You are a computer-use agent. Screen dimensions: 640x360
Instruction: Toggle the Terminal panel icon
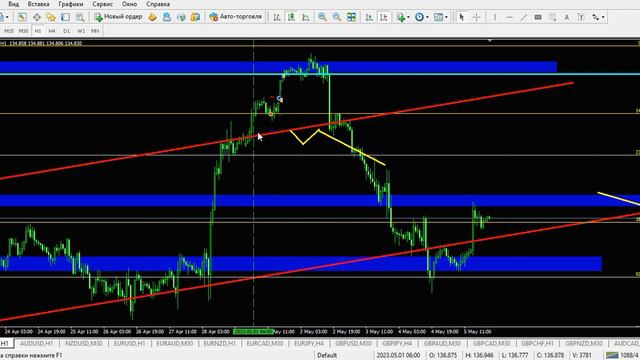[x=65, y=17]
